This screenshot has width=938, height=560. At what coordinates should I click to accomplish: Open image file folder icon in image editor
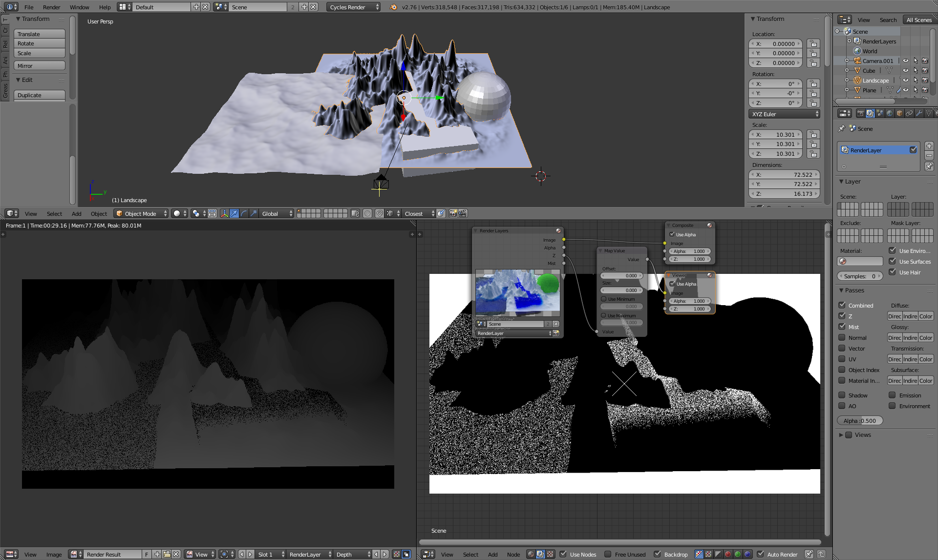point(167,554)
